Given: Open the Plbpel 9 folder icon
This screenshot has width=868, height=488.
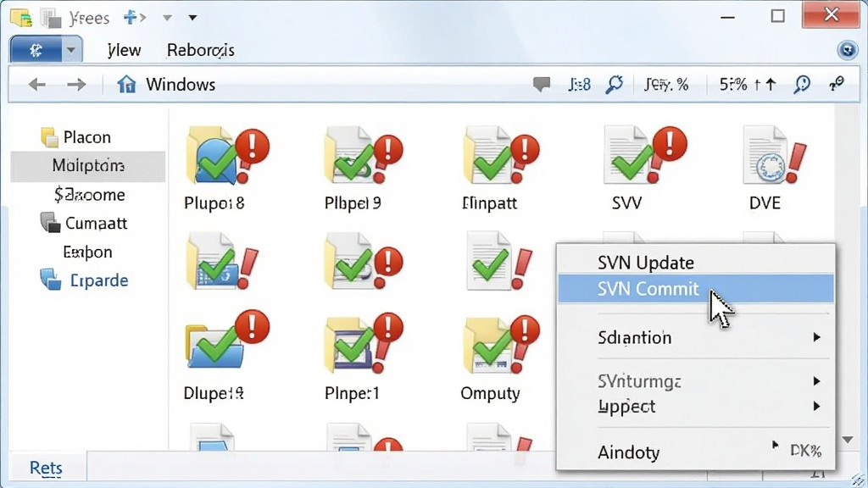Looking at the screenshot, I should pos(363,156).
